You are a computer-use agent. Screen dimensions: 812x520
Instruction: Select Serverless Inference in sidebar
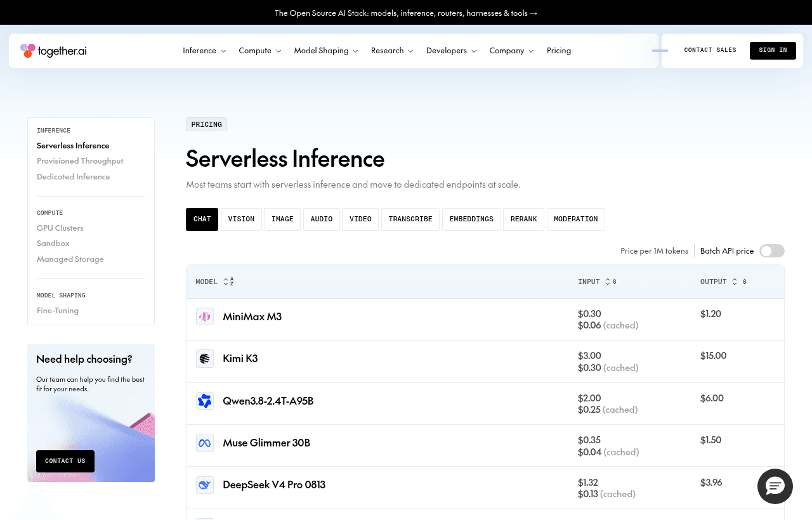(73, 146)
